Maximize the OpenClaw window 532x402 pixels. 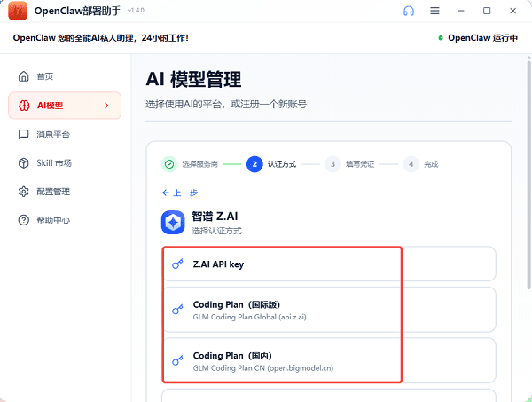coord(487,11)
